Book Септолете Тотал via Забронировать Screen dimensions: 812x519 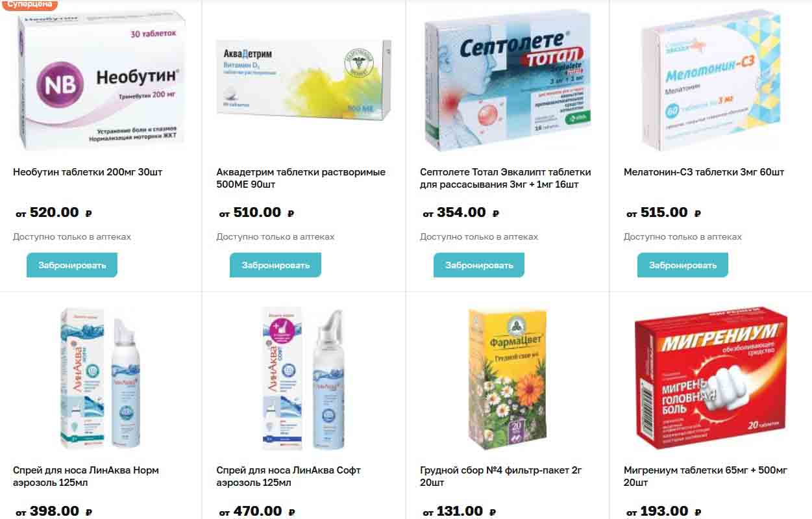(x=479, y=265)
